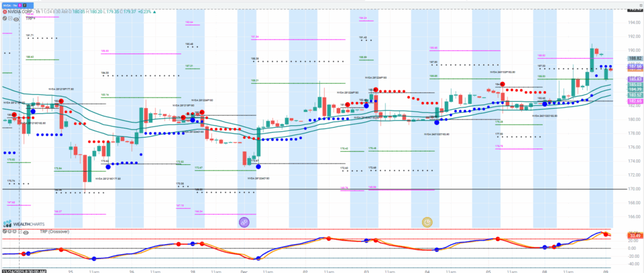Click the 09 date label on time axis
Screen dimensions: 644x273
(x=607, y=271)
